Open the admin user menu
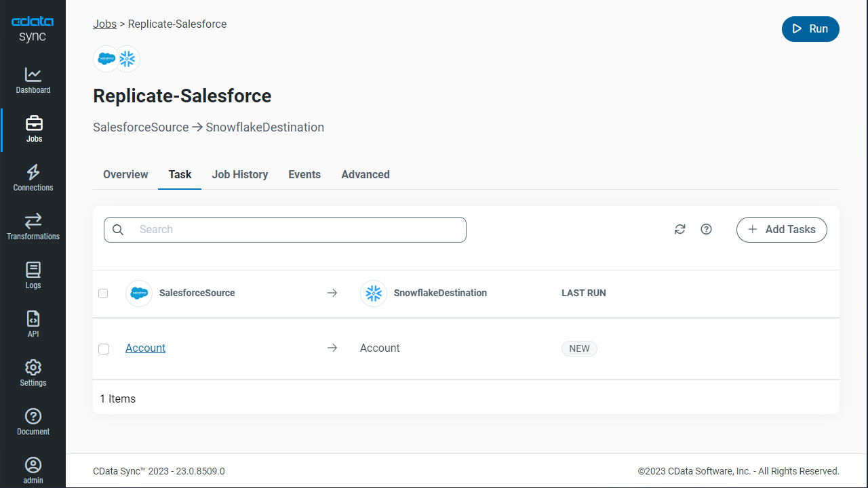Screen dimensions: 868x488 [x=33, y=471]
